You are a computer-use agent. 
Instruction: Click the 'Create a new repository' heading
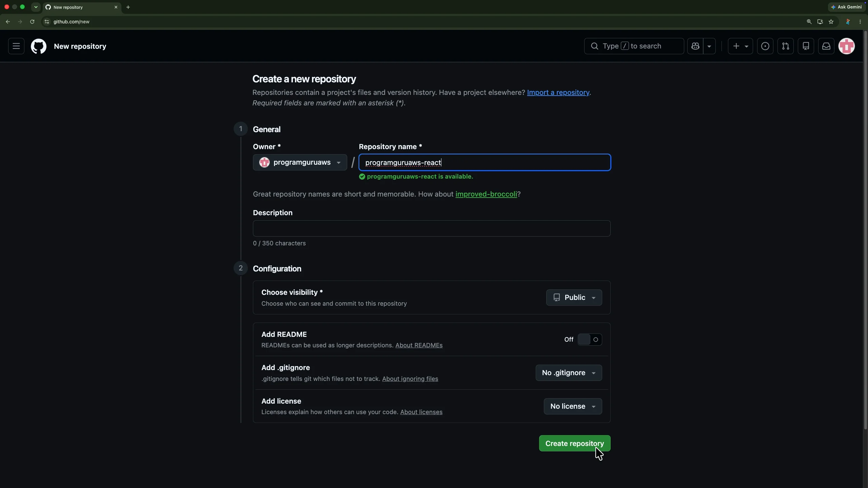304,79
